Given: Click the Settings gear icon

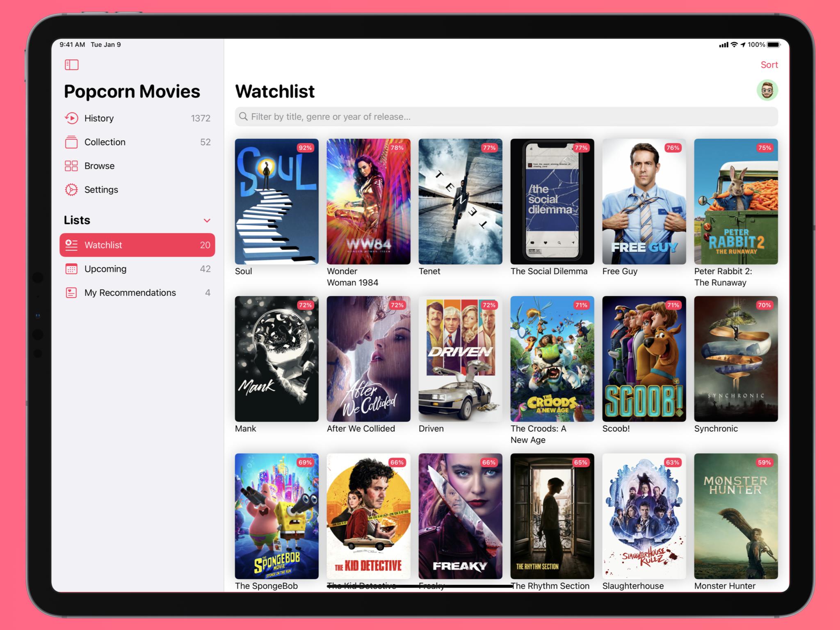Looking at the screenshot, I should (x=71, y=190).
